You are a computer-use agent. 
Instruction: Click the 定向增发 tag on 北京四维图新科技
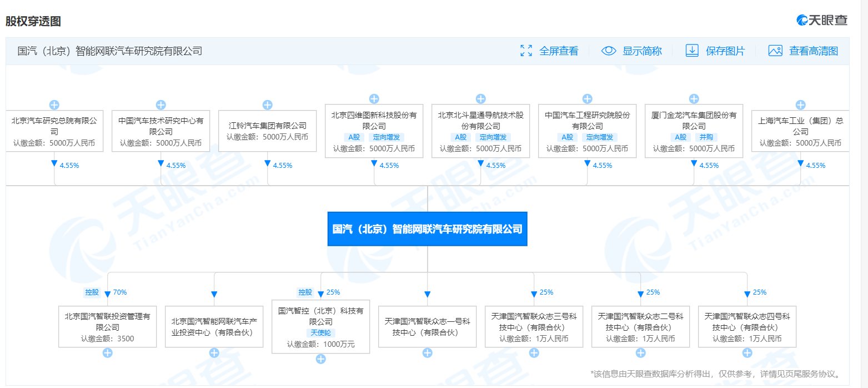(386, 137)
